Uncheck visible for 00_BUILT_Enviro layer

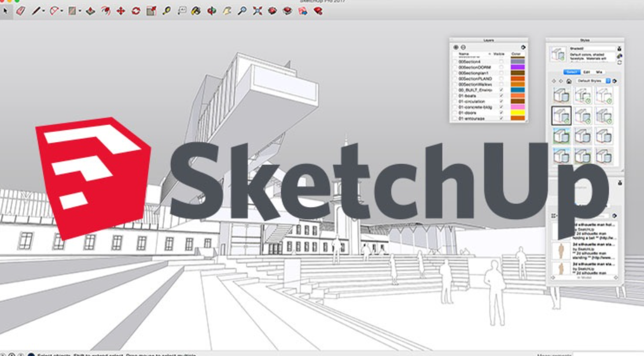[501, 90]
